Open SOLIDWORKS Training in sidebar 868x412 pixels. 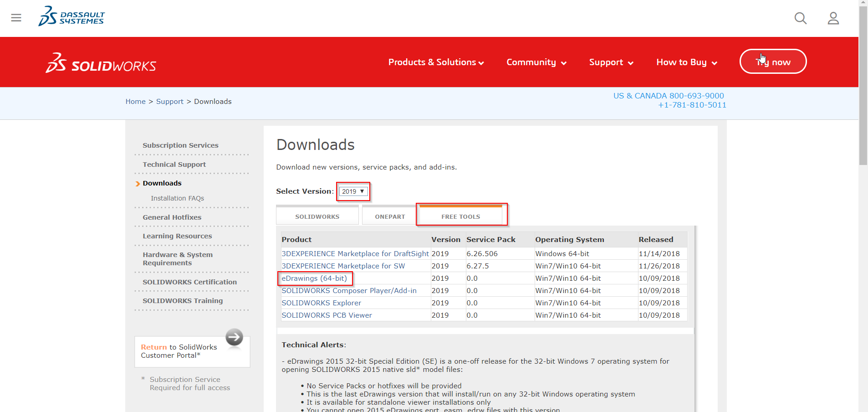(x=183, y=301)
